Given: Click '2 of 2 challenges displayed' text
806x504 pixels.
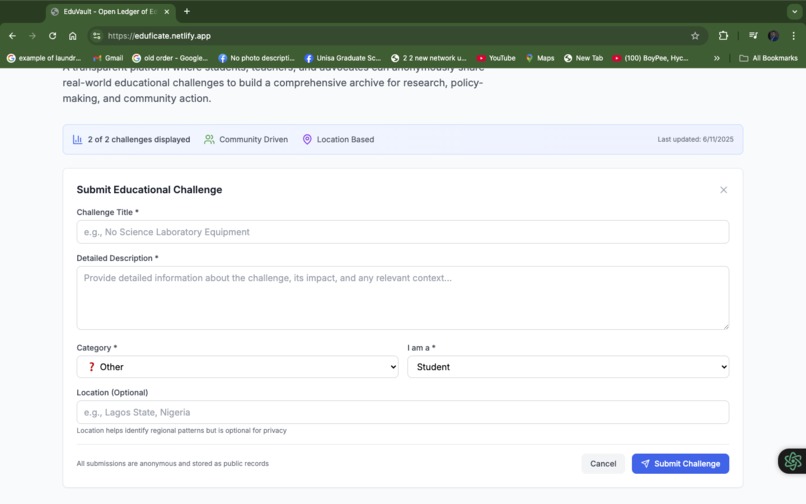Looking at the screenshot, I should tap(139, 139).
